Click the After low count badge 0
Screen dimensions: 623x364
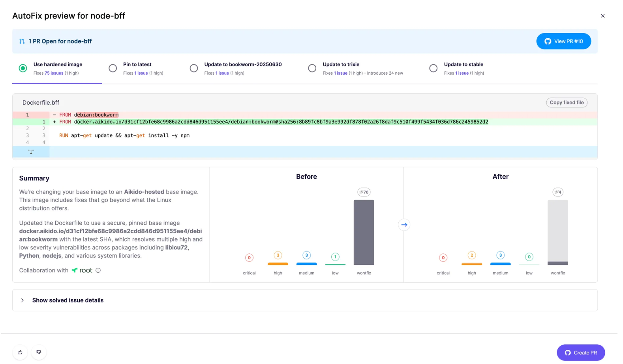click(529, 257)
